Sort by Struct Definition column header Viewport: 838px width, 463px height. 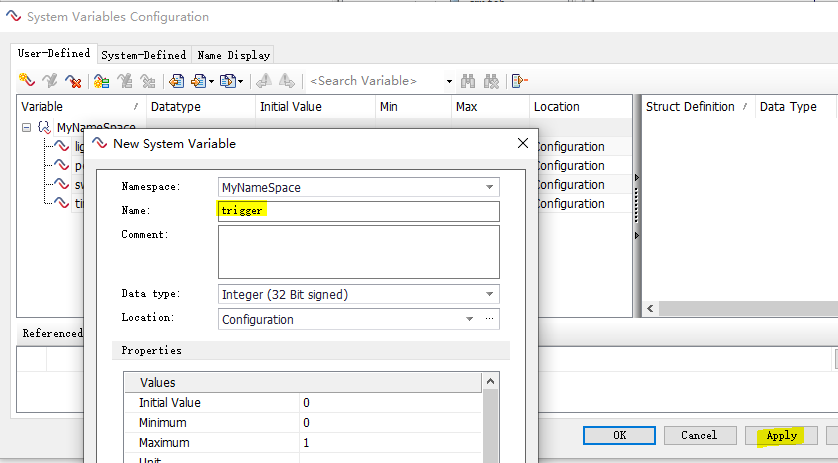click(x=698, y=106)
